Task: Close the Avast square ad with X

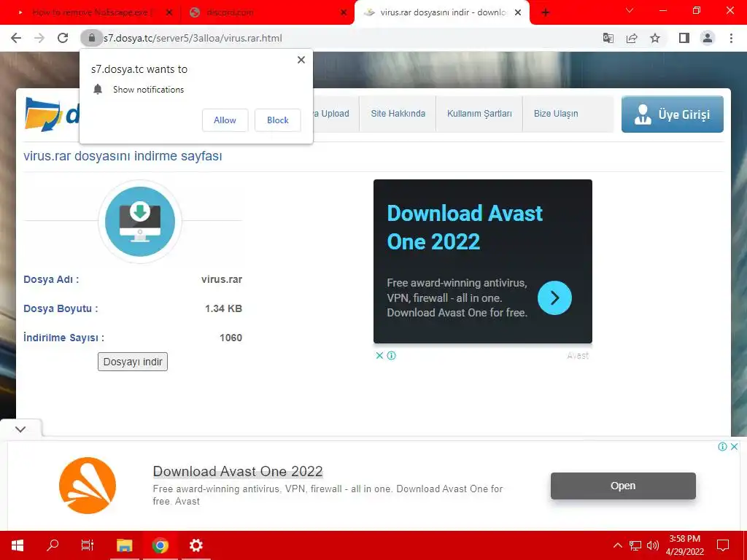Action: click(x=379, y=355)
